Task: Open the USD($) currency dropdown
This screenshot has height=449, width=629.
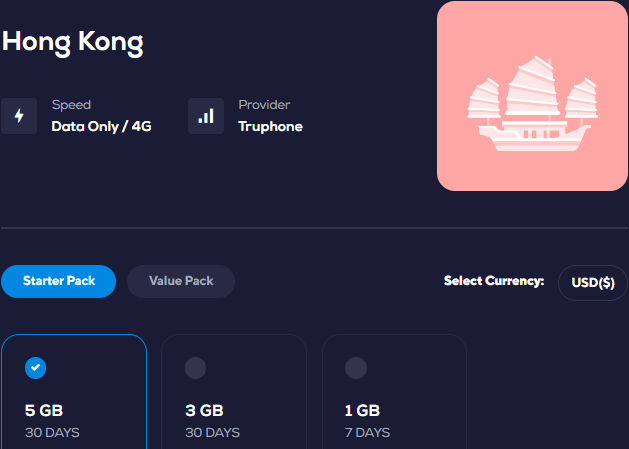Action: click(x=592, y=282)
